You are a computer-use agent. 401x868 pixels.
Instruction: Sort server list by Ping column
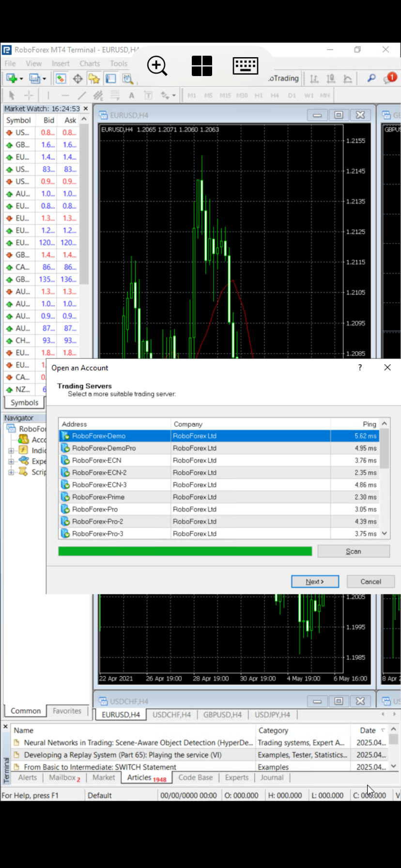[x=355, y=424]
